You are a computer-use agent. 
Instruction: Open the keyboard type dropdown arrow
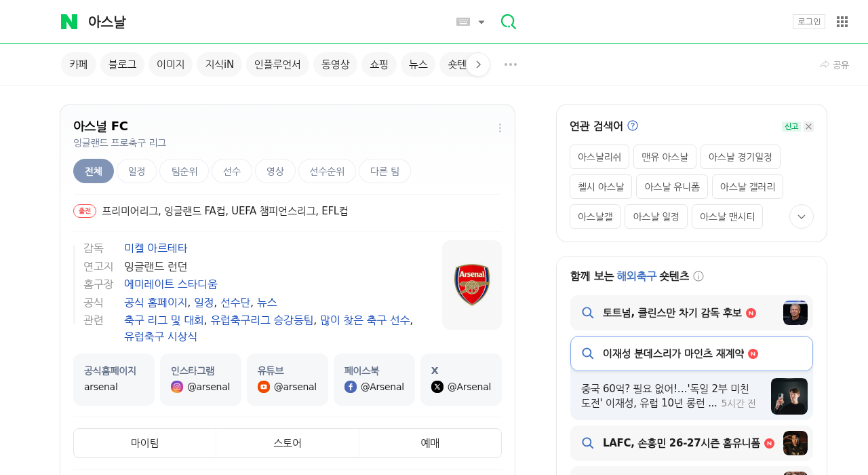click(x=481, y=21)
